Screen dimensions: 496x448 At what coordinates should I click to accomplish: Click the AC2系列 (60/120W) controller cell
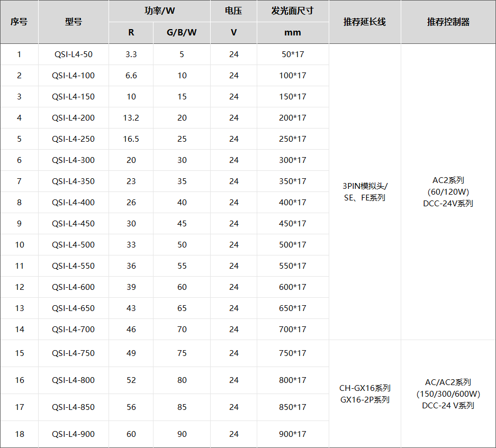448,191
